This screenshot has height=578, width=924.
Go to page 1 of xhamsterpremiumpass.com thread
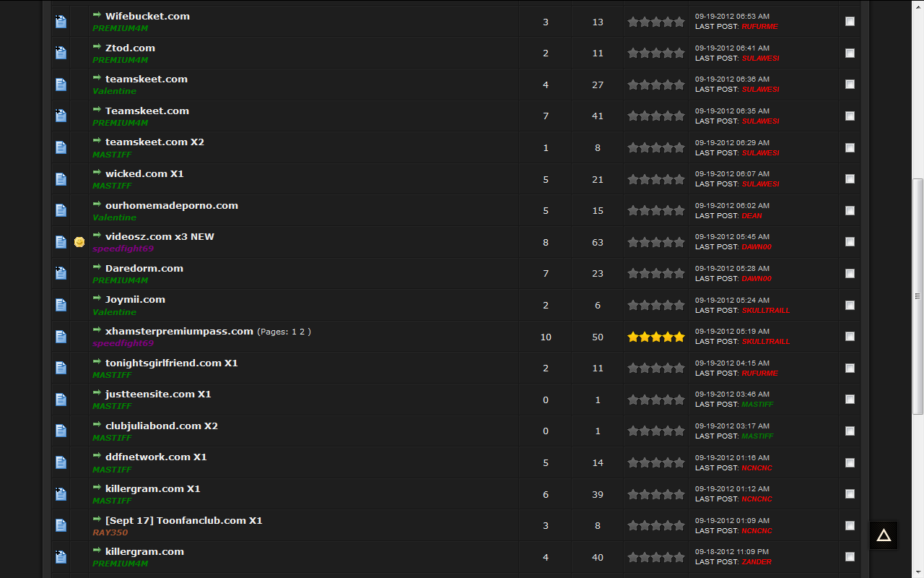pos(294,332)
